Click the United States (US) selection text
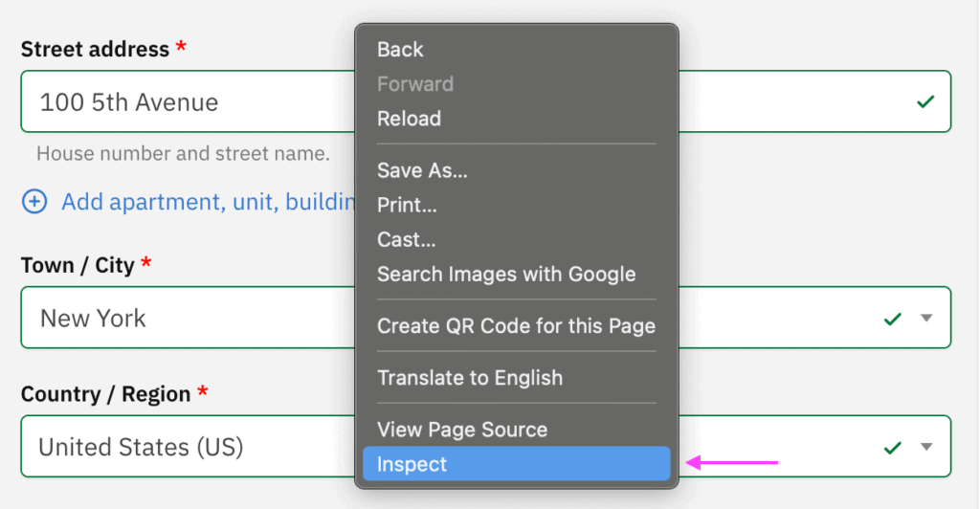Screen dimensions: 980x509 [141, 447]
